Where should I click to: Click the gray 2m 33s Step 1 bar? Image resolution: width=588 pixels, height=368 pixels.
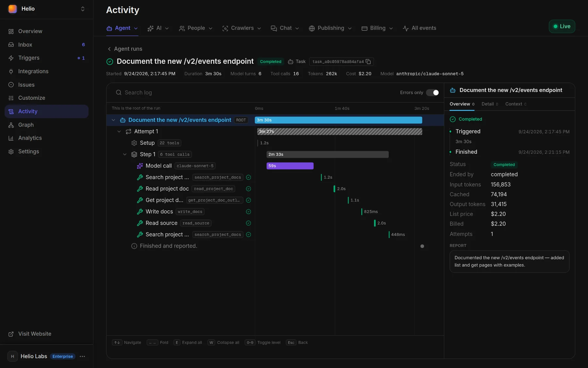[328, 154]
